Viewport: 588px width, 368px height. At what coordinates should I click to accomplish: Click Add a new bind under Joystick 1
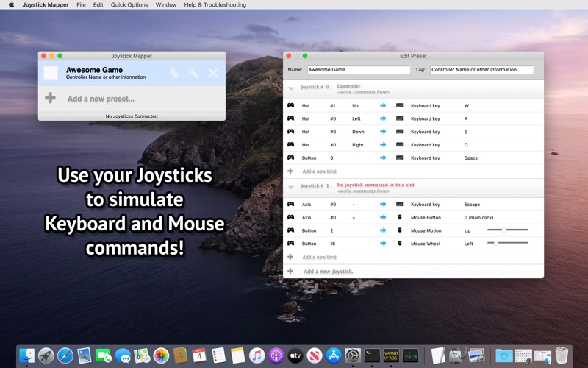pyautogui.click(x=320, y=258)
